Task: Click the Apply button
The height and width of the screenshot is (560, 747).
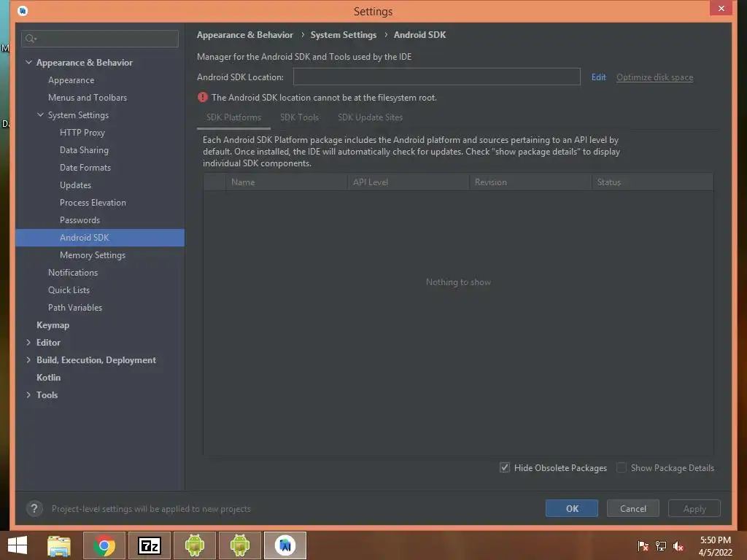Action: (x=694, y=508)
